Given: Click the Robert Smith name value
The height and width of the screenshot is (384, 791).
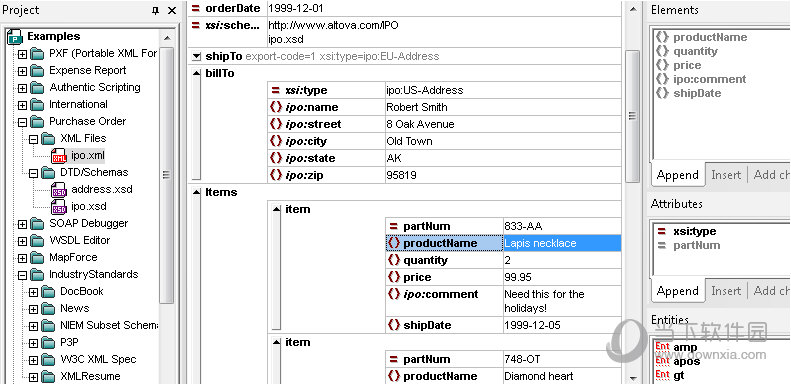Looking at the screenshot, I should (417, 107).
